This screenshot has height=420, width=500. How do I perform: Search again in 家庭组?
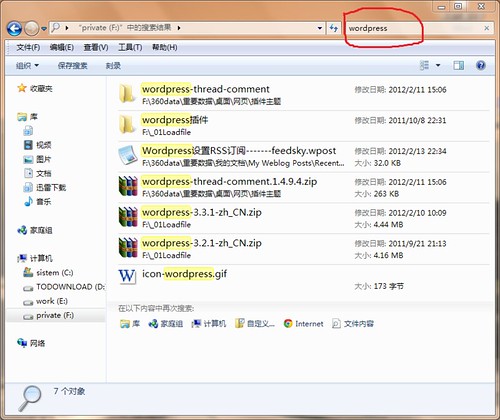click(166, 323)
